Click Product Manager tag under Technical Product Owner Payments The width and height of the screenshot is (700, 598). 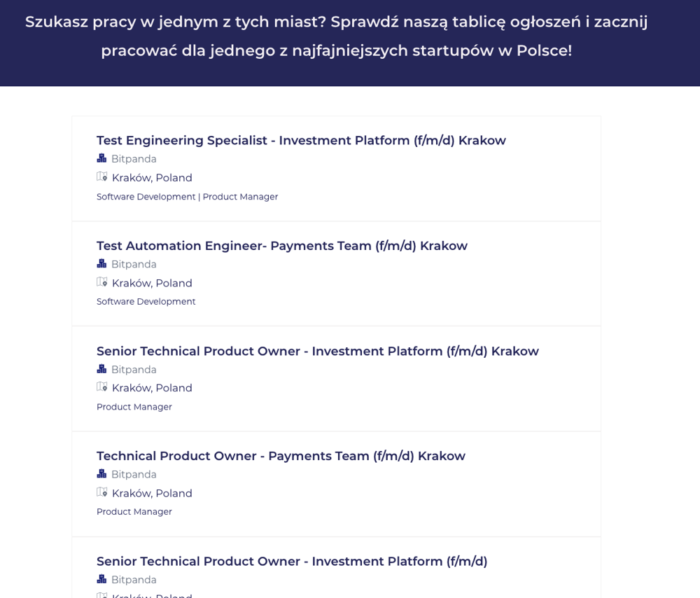coord(134,512)
